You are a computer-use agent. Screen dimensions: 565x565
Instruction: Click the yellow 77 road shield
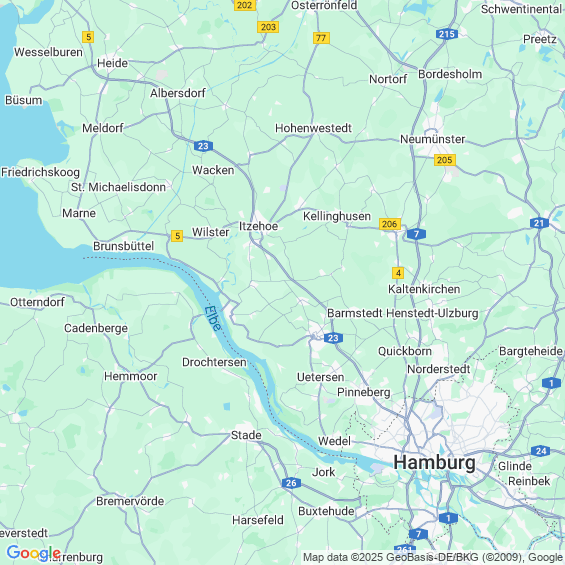321,38
